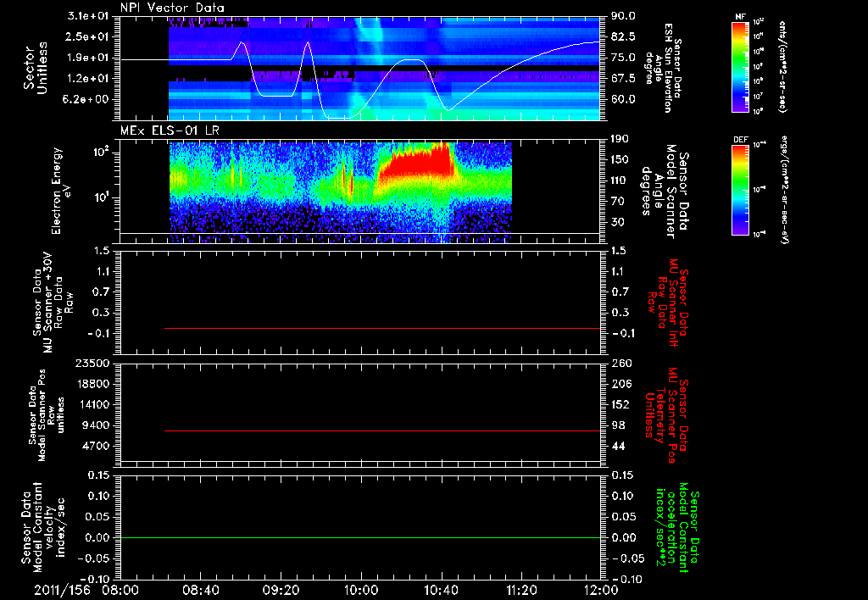This screenshot has height=600, width=868.
Task: Click the "11:20" time tick label
Action: click(521, 590)
